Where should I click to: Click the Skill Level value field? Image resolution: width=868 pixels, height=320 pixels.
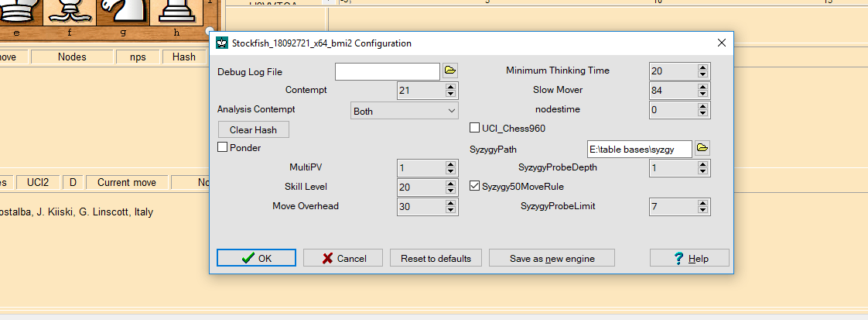[x=422, y=188]
